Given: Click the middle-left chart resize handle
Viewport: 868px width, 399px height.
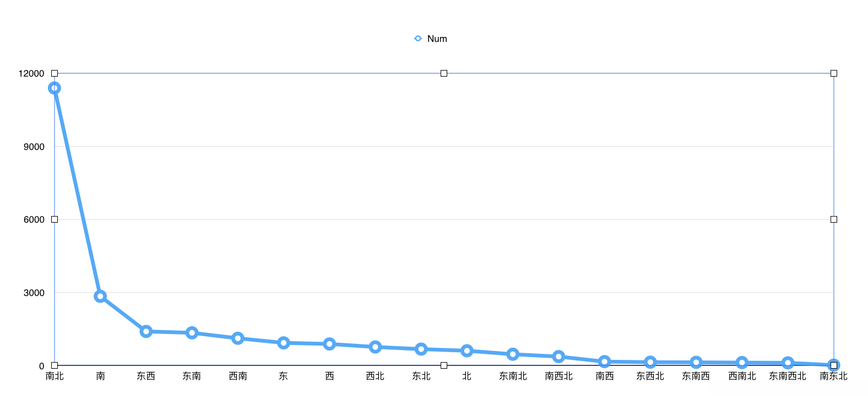Looking at the screenshot, I should tap(55, 219).
